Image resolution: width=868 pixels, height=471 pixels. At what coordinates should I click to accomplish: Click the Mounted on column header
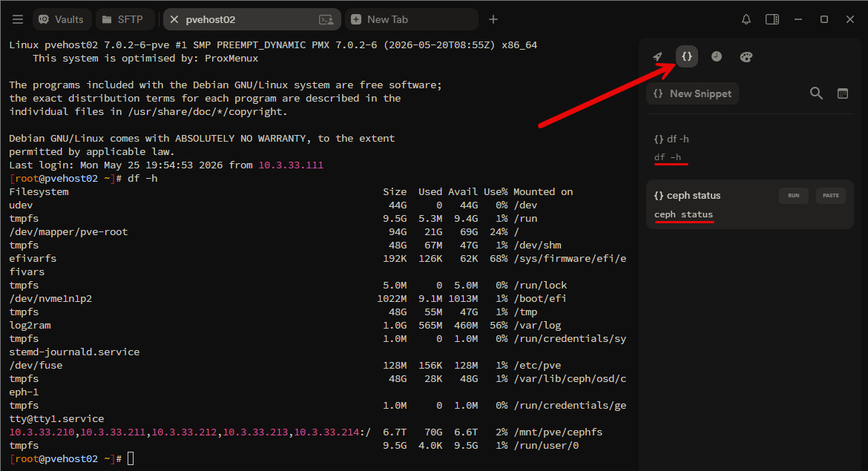543,191
